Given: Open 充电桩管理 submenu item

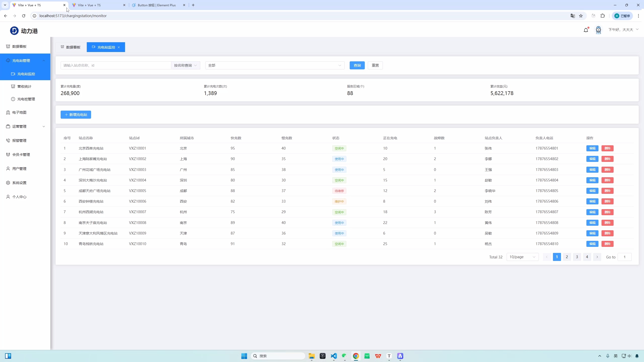Looking at the screenshot, I should [x=26, y=99].
